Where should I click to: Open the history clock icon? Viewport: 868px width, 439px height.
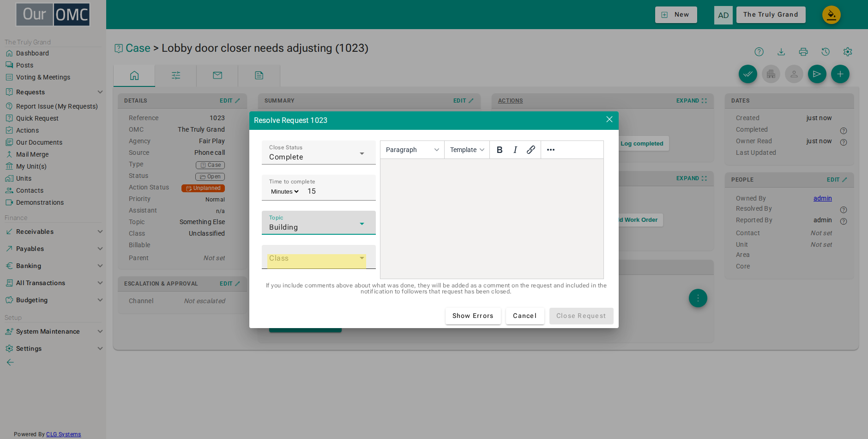point(826,52)
